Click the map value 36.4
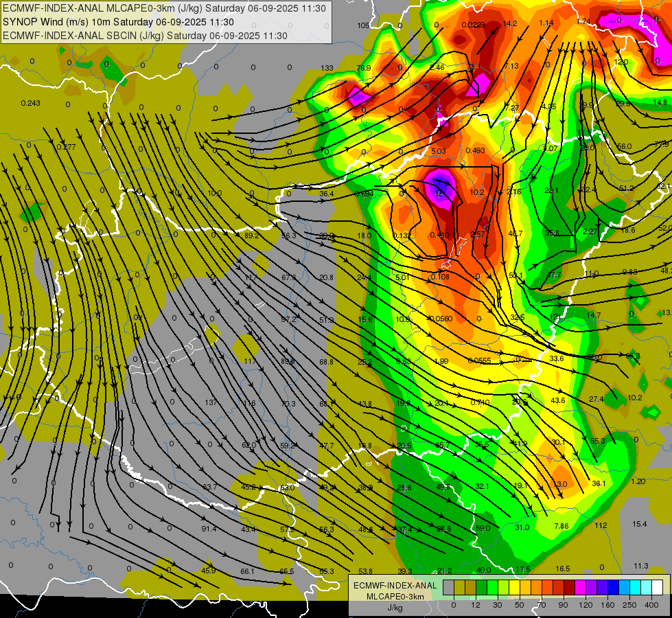Viewport: 672px width, 618px height. 326,194
